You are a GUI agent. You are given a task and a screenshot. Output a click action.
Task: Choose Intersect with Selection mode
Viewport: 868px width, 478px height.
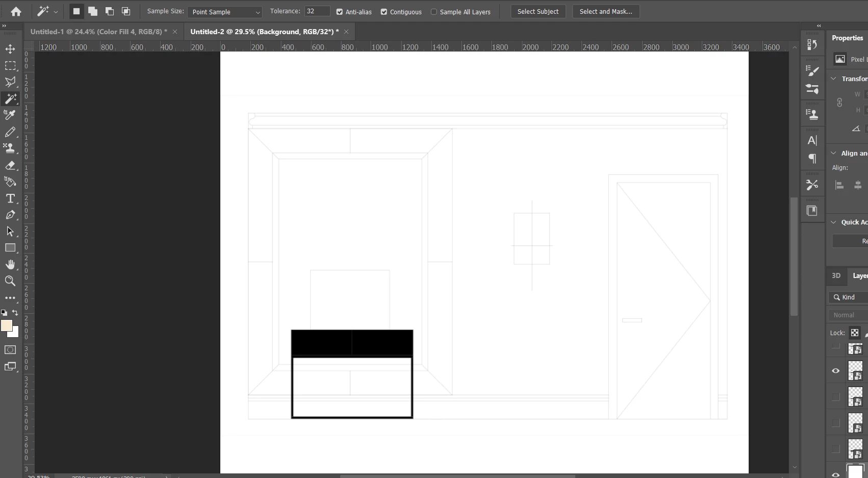(x=126, y=11)
